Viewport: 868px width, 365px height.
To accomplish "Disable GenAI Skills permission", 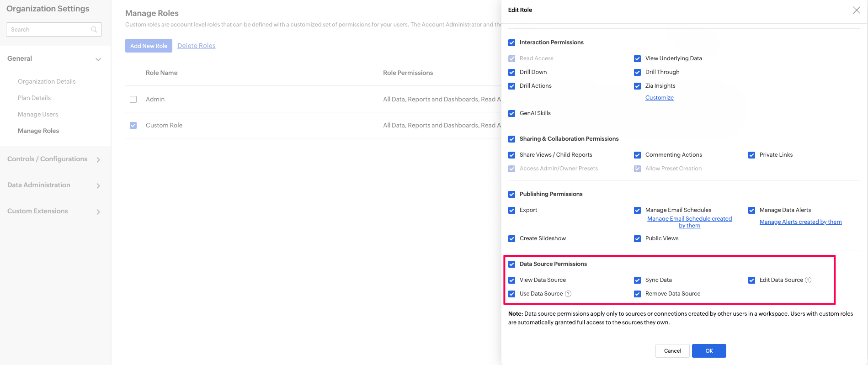I will 512,113.
